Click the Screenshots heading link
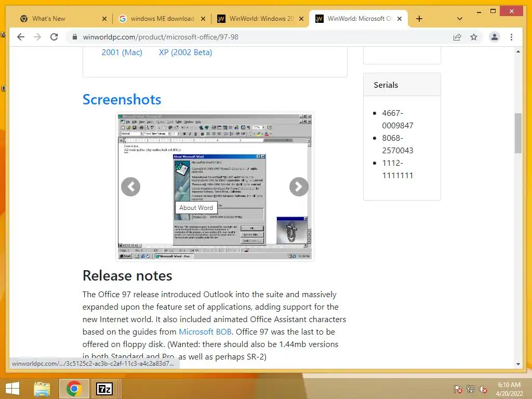 pos(122,99)
